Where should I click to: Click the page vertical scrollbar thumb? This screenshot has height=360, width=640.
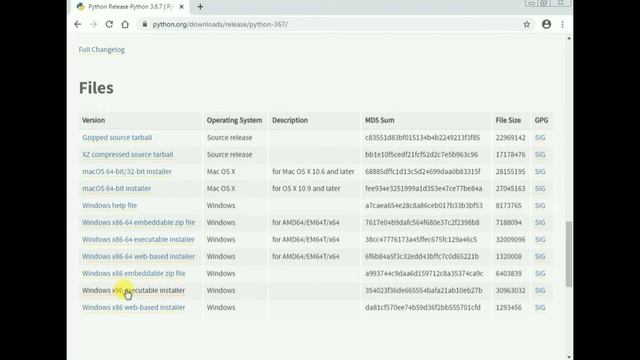pos(569,254)
